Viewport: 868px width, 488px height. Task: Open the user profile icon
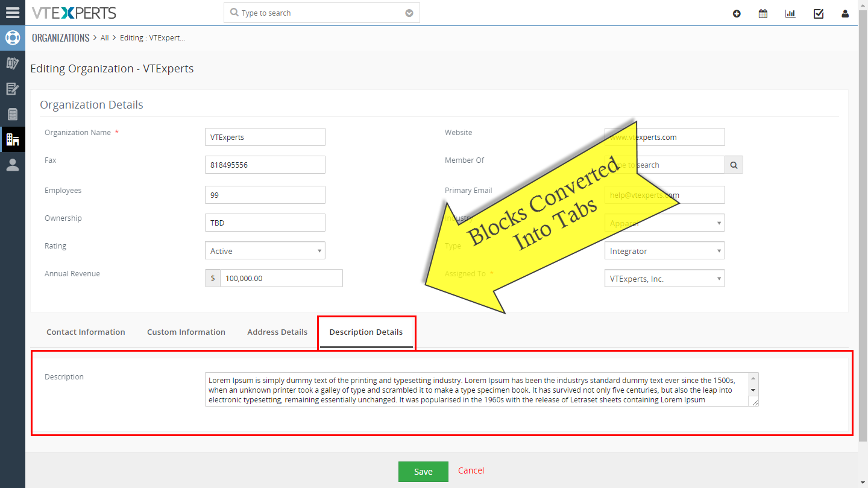pyautogui.click(x=845, y=13)
